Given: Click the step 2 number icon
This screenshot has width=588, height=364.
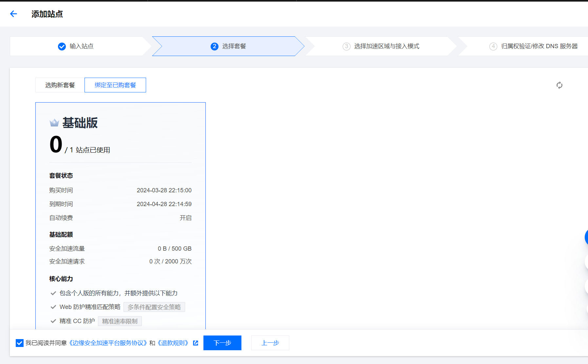Looking at the screenshot, I should tap(215, 47).
